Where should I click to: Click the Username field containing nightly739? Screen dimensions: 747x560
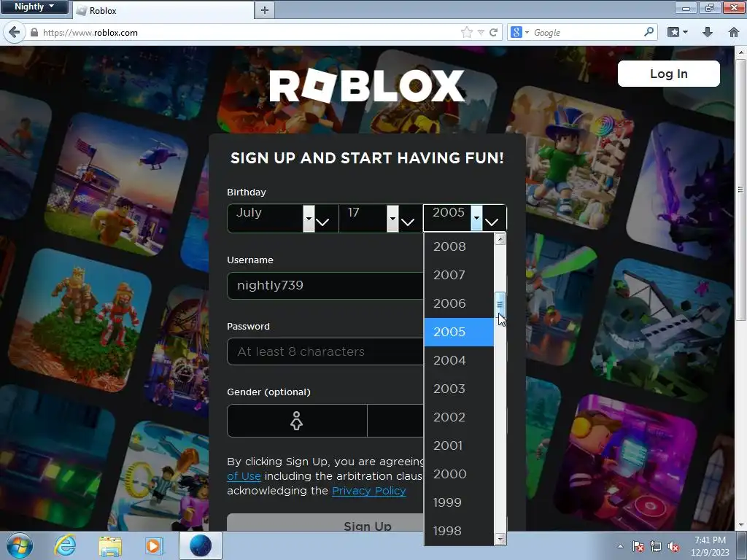(x=325, y=286)
